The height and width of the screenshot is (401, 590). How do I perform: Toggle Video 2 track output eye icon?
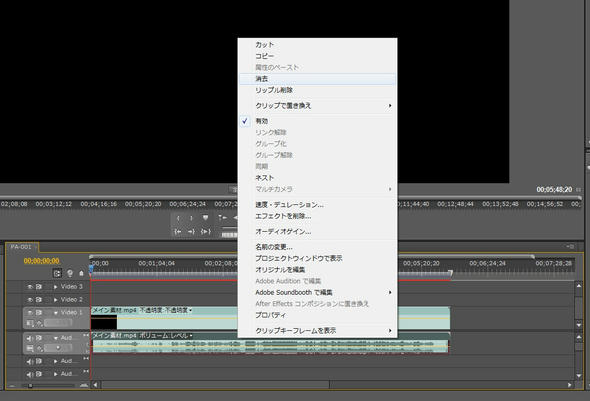pyautogui.click(x=30, y=300)
